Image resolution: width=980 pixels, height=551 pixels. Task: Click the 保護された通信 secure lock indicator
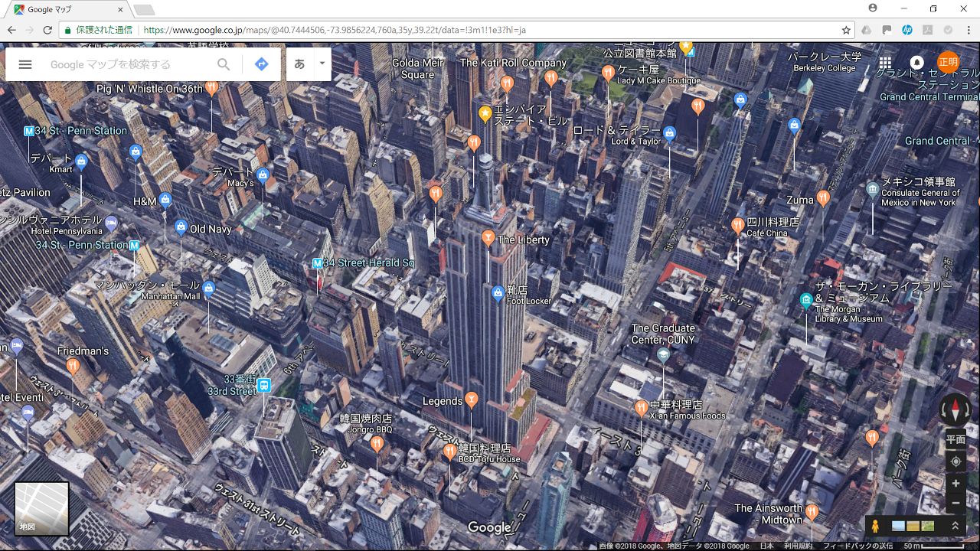tap(98, 30)
